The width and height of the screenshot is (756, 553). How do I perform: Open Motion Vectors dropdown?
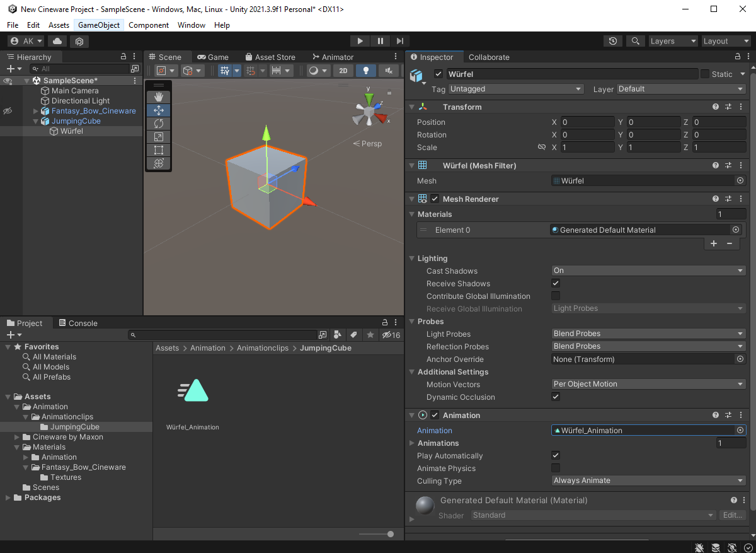[x=649, y=384]
